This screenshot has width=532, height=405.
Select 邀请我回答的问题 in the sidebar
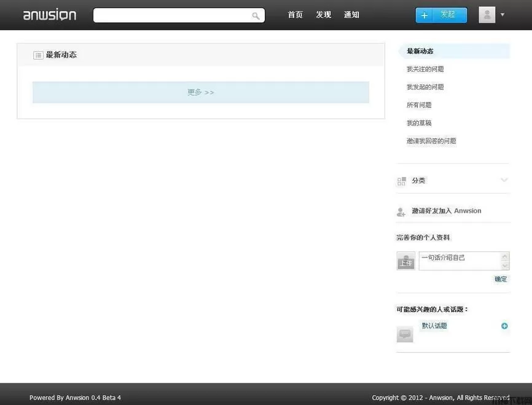point(431,141)
